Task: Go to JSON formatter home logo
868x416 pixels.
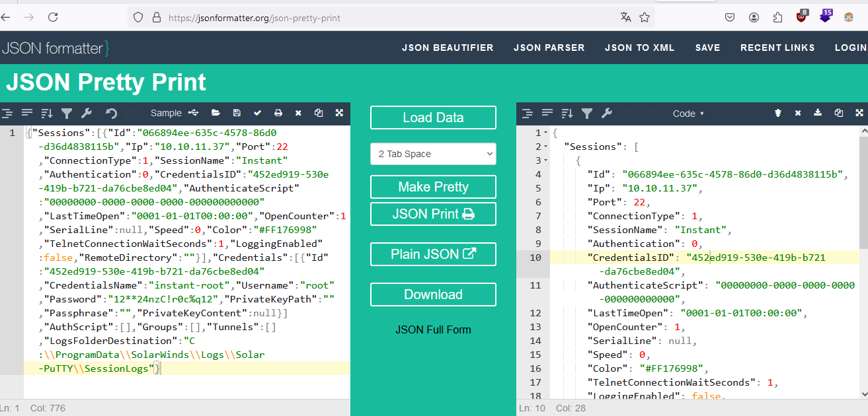Action: coord(55,48)
